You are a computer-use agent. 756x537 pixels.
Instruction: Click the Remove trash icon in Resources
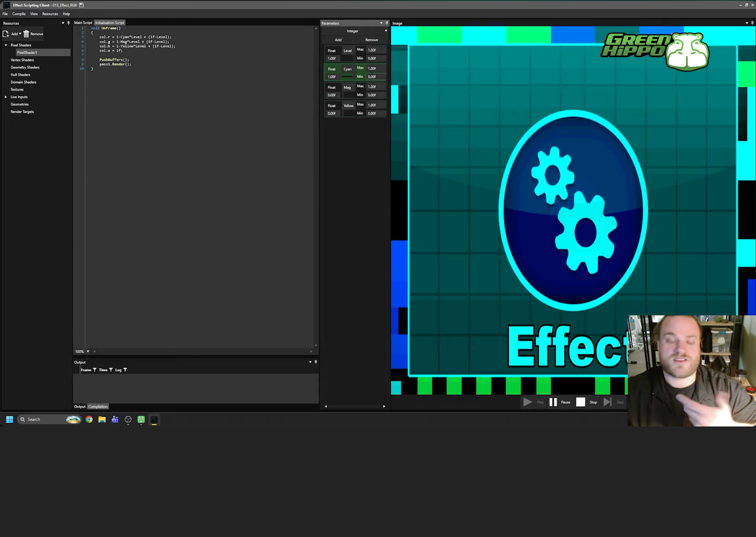pos(26,34)
